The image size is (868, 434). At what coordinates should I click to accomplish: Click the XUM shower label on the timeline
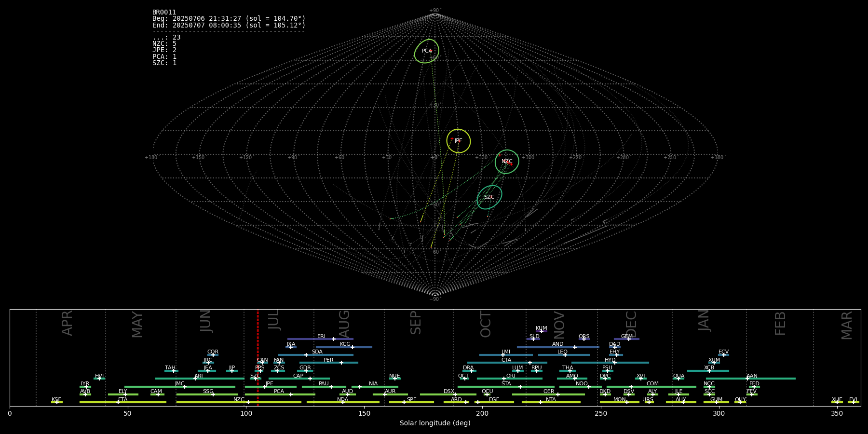(x=714, y=360)
